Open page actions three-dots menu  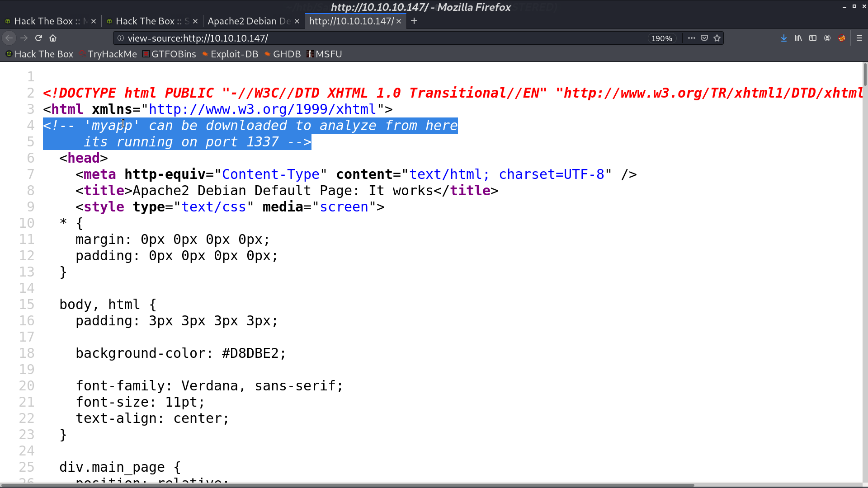pyautogui.click(x=691, y=38)
